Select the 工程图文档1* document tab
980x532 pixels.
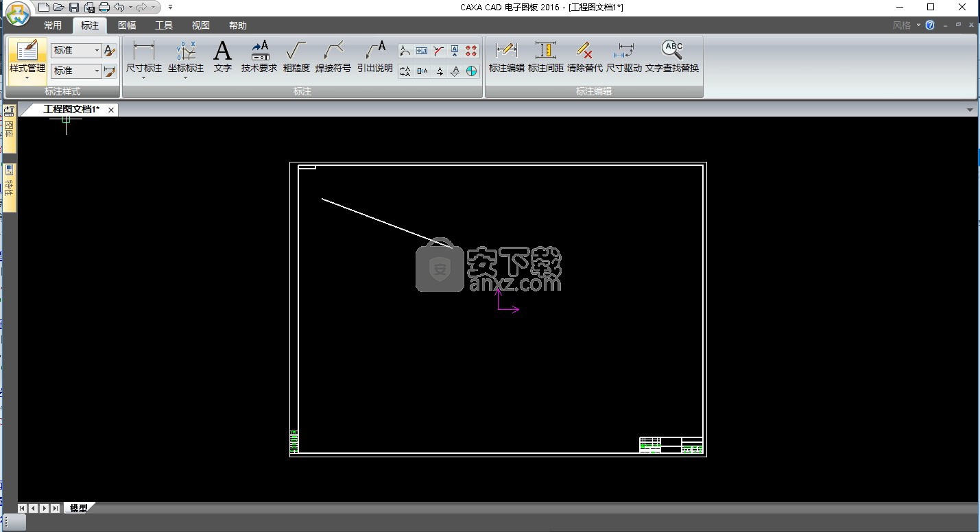click(71, 110)
